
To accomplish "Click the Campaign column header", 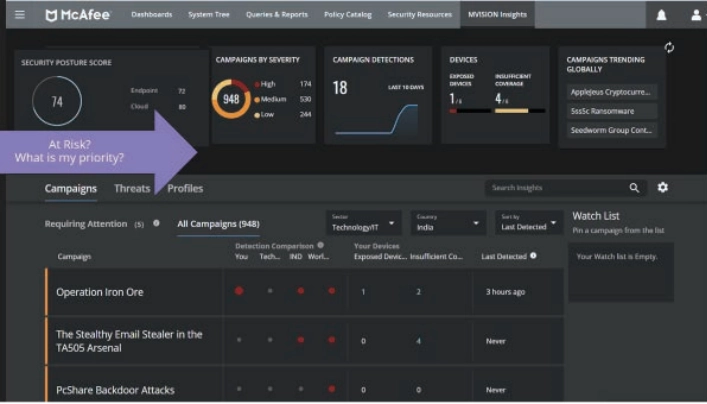I will pyautogui.click(x=74, y=257).
